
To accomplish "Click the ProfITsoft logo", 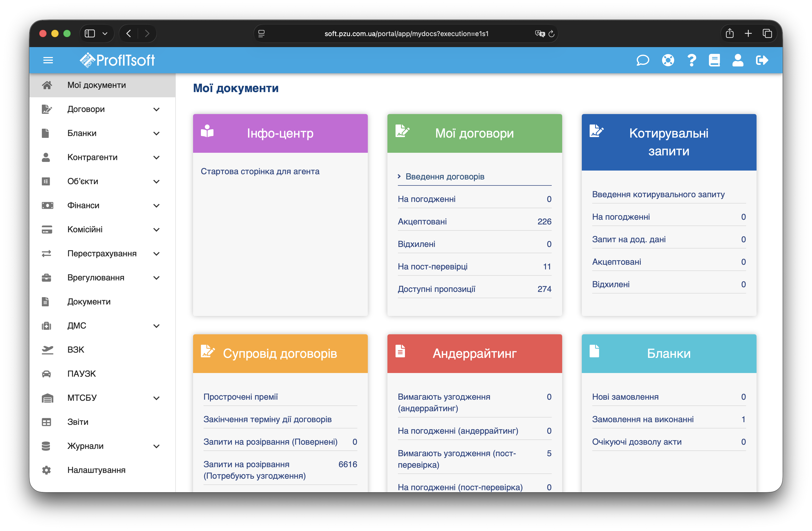I will tap(117, 60).
